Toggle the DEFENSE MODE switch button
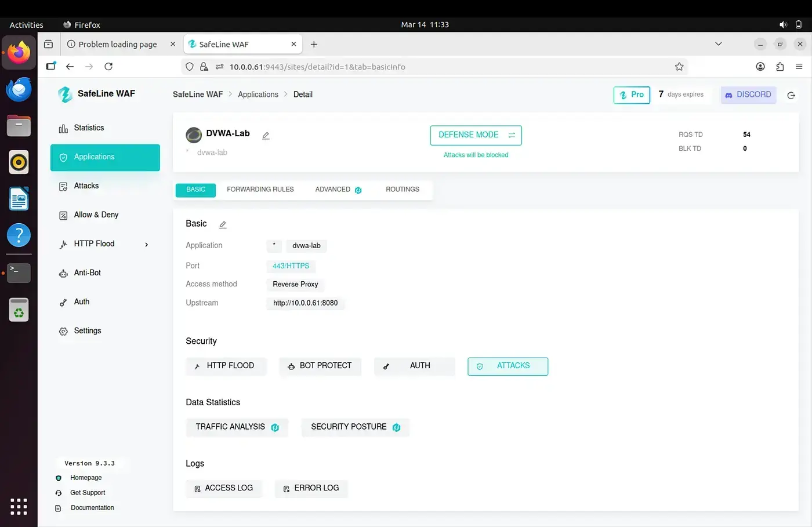The height and width of the screenshot is (527, 812). (476, 135)
